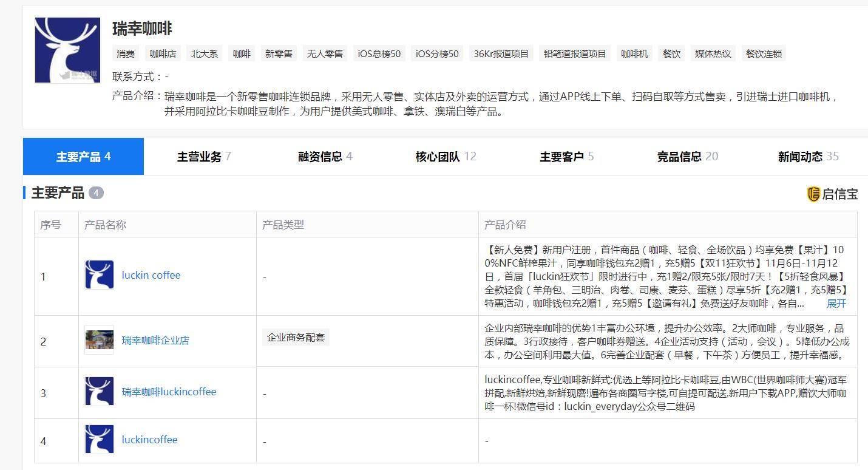
Task: Switch to the 主营业务 tab
Action: click(x=203, y=157)
